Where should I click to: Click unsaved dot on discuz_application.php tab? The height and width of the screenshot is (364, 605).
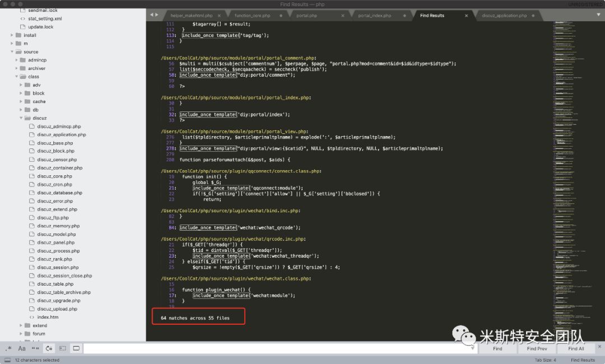click(533, 16)
